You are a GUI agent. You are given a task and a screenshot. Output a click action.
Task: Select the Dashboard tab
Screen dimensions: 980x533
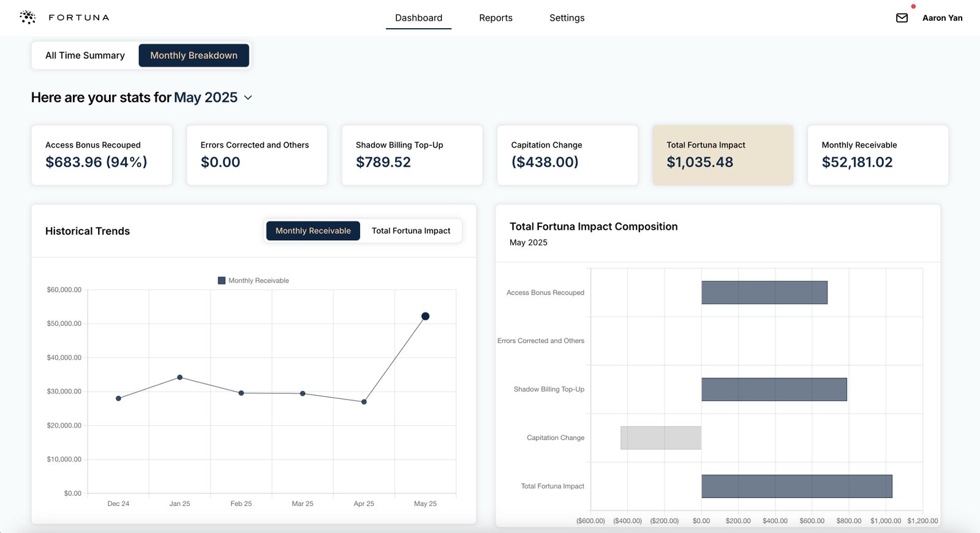coord(418,18)
